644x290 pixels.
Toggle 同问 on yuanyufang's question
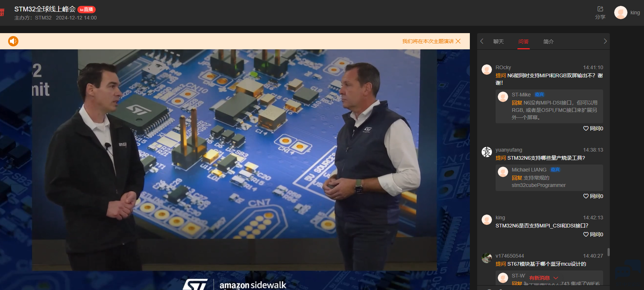pyautogui.click(x=593, y=196)
